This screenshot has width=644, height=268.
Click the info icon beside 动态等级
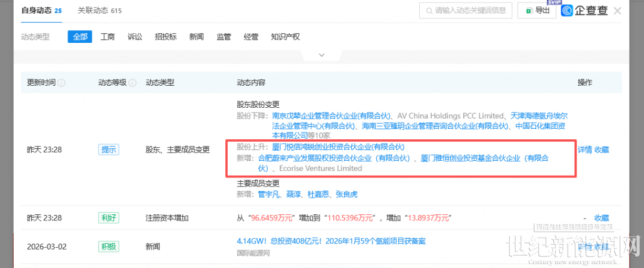132,83
